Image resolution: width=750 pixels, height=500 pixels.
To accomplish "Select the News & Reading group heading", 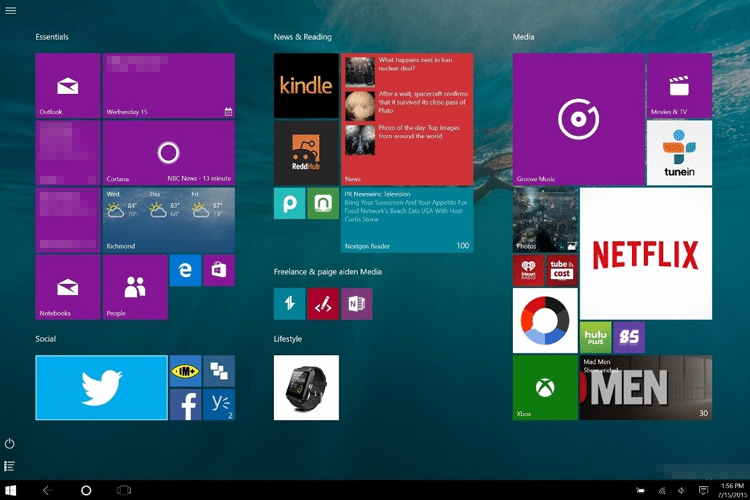I will tap(302, 37).
